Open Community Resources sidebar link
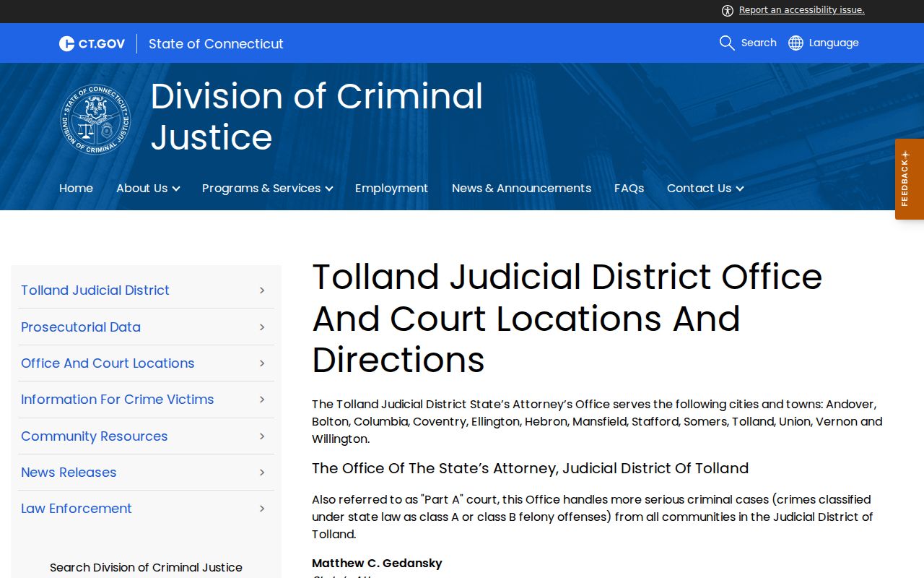The height and width of the screenshot is (578, 924). click(x=94, y=436)
